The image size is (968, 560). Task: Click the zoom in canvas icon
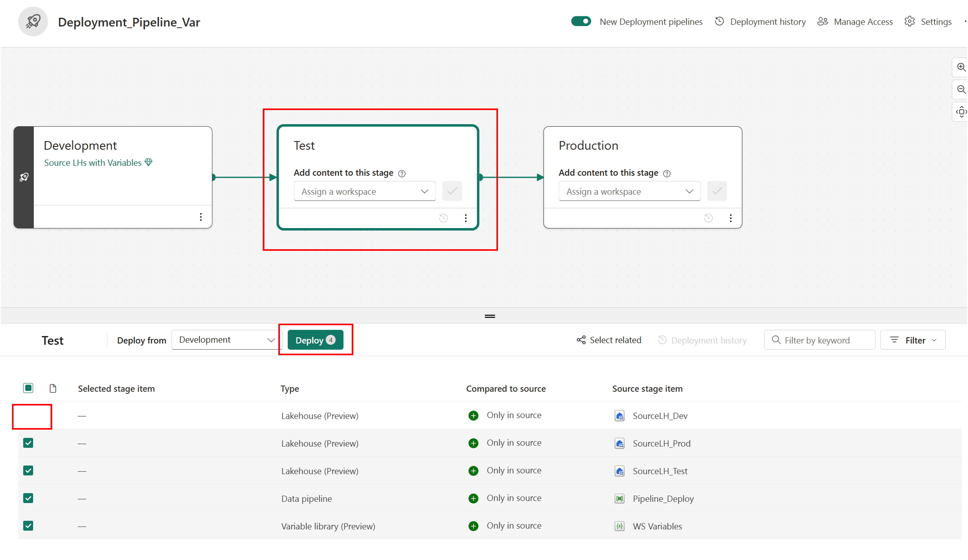(x=961, y=67)
